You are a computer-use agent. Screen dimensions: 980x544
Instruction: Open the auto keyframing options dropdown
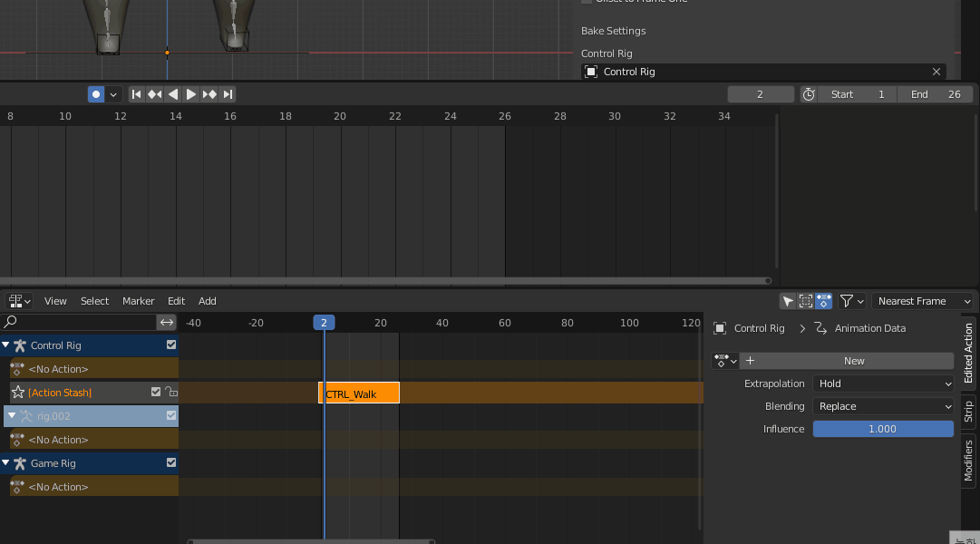click(113, 94)
